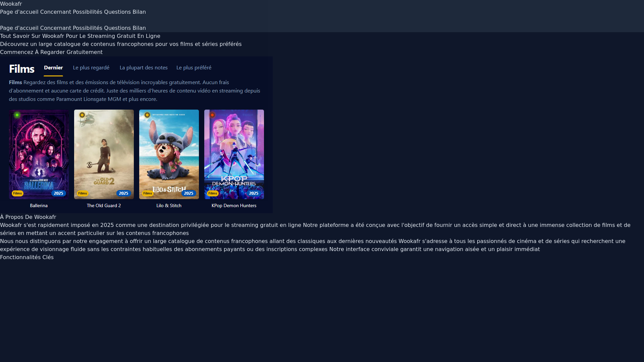
Task: Click the yellow status dot on Old Guard 2
Action: click(82, 115)
